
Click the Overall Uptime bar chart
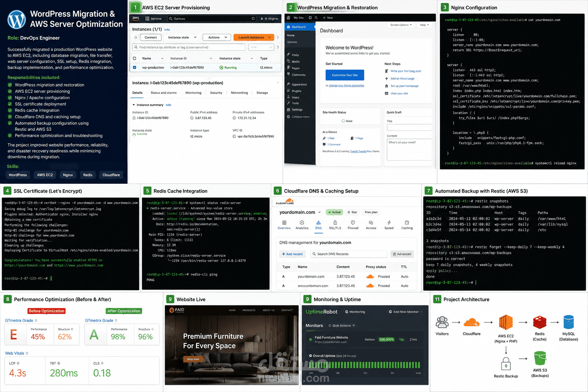coord(364,365)
